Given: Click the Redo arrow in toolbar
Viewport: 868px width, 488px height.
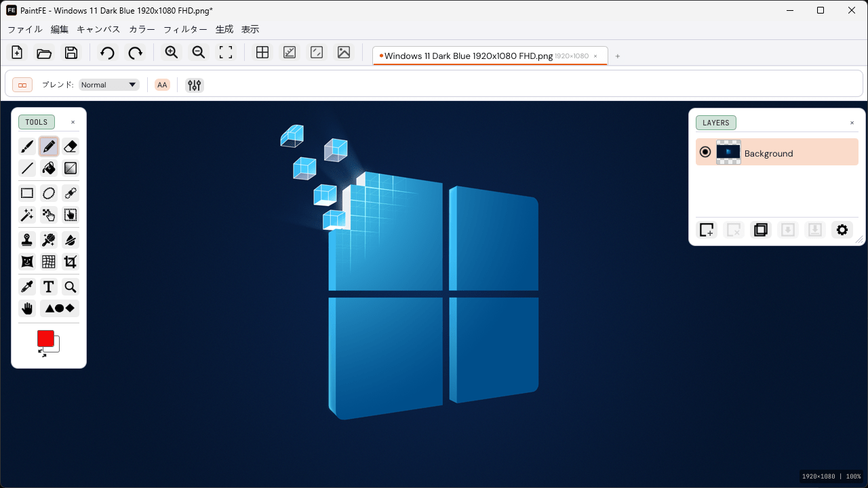Looking at the screenshot, I should click(x=136, y=53).
